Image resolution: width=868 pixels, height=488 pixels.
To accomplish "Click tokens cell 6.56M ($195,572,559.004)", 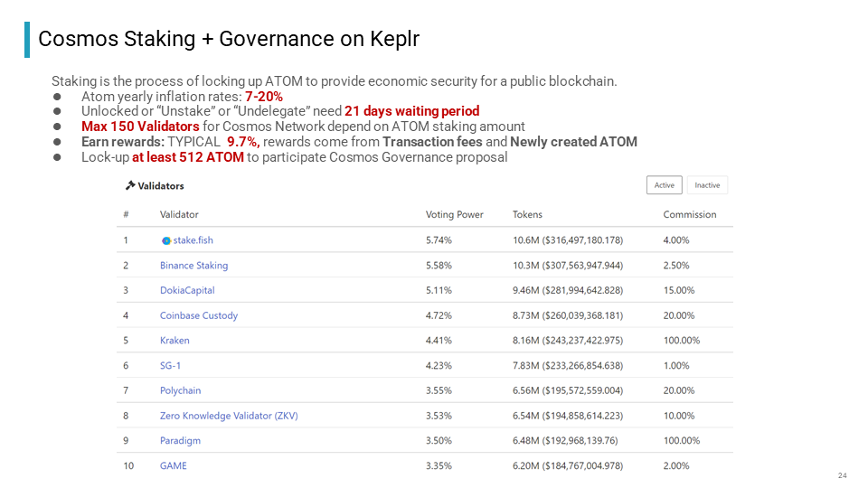I will 568,390.
